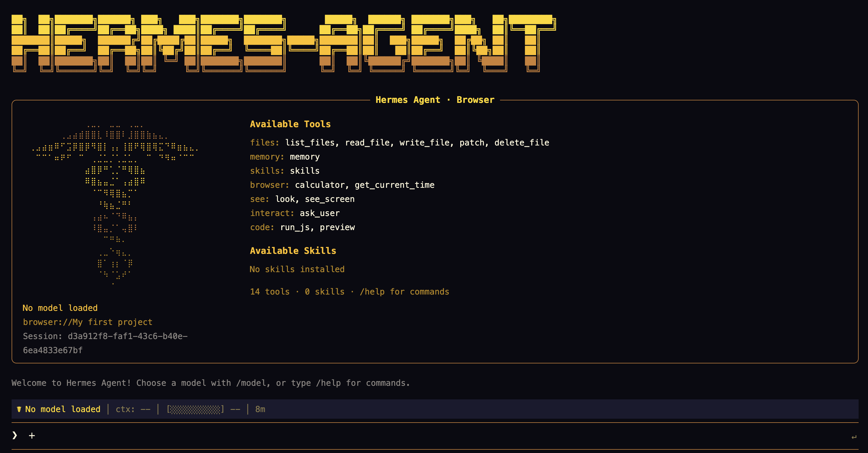
Task: Click the status bar model icon
Action: click(x=19, y=409)
